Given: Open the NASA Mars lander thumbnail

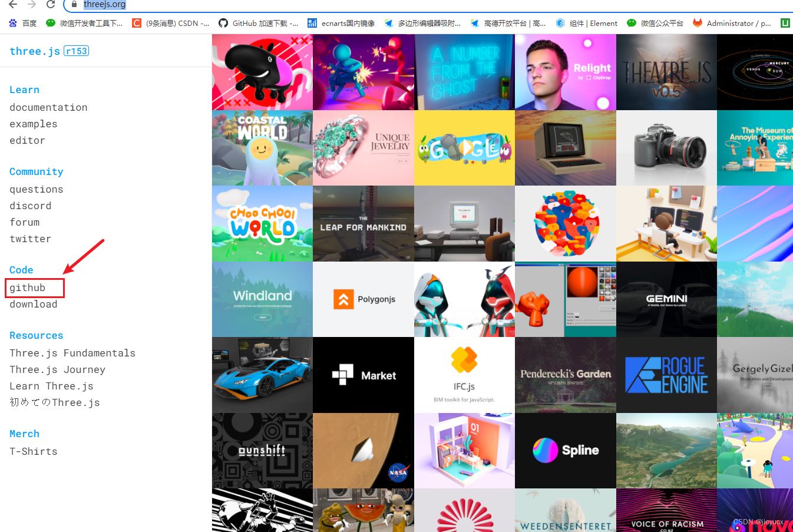Looking at the screenshot, I should (x=364, y=451).
